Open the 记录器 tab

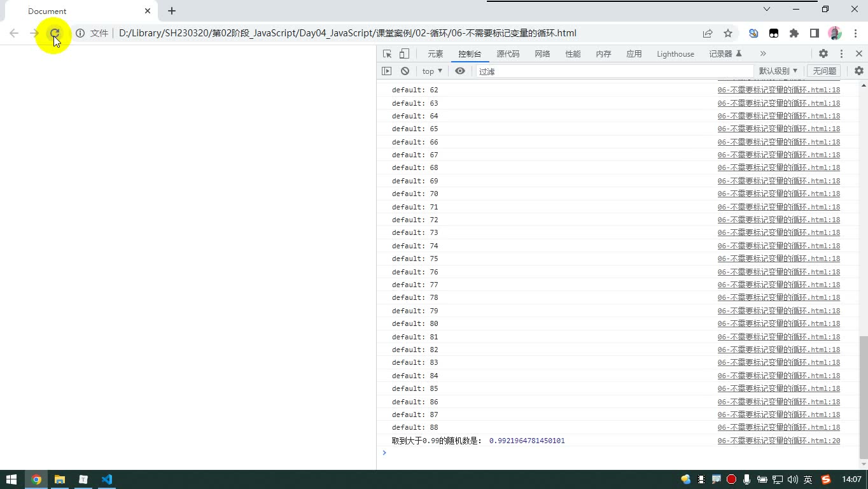pyautogui.click(x=725, y=54)
